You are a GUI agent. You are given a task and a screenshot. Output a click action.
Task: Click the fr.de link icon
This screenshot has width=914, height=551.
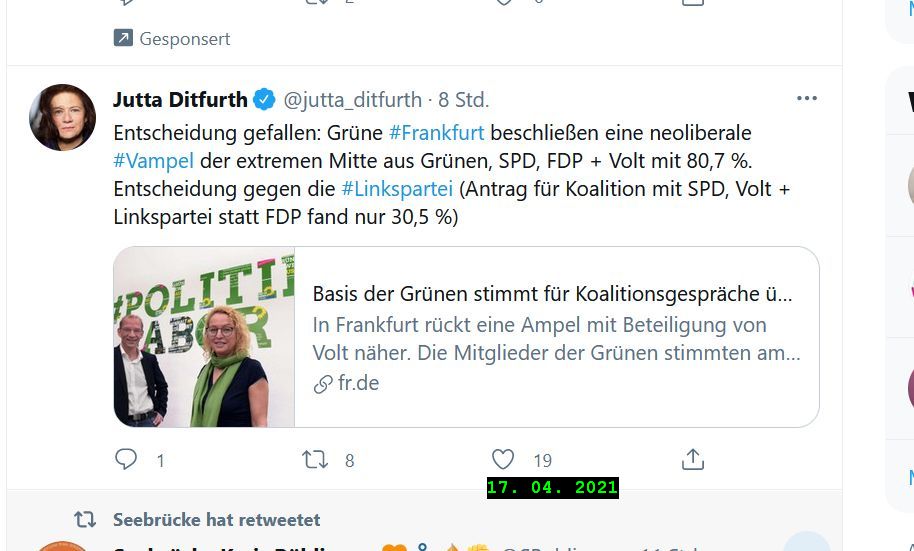[323, 384]
